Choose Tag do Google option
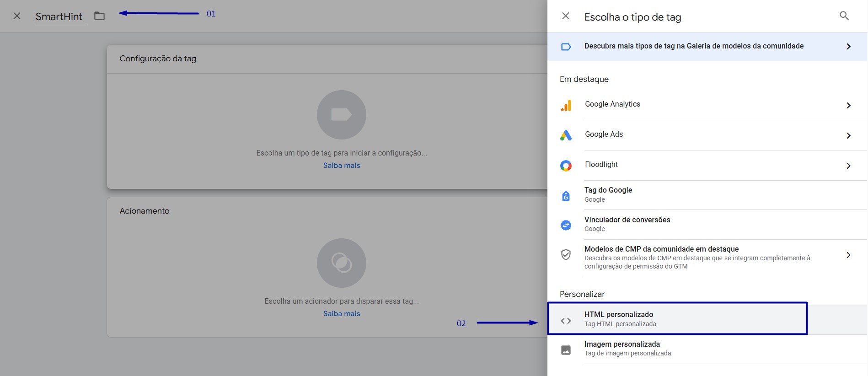 (x=707, y=195)
